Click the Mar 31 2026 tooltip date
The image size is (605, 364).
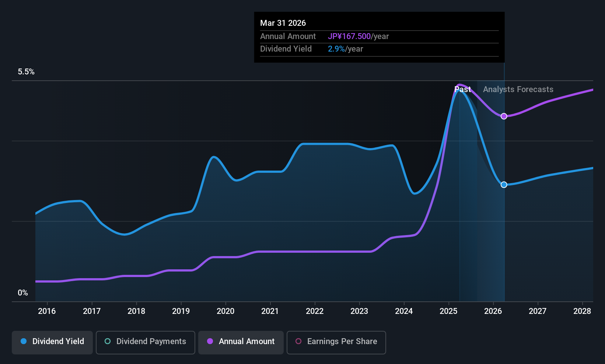point(283,23)
